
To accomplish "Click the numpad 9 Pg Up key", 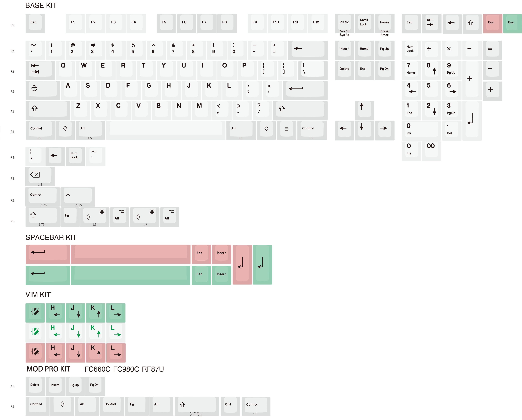I will pos(452,70).
